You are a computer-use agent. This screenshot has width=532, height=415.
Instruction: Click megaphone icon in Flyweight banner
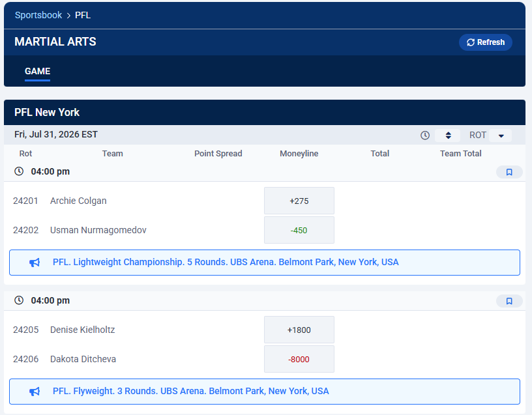point(35,392)
